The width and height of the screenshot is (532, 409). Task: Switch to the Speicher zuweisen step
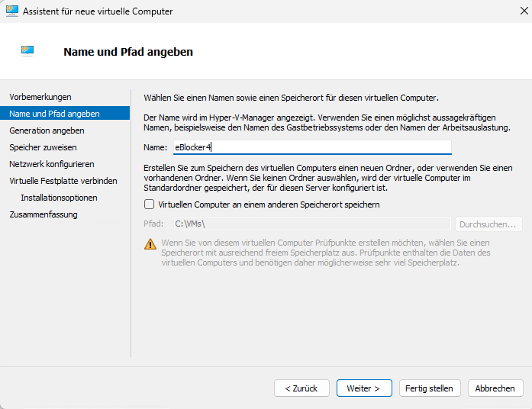tap(43, 147)
